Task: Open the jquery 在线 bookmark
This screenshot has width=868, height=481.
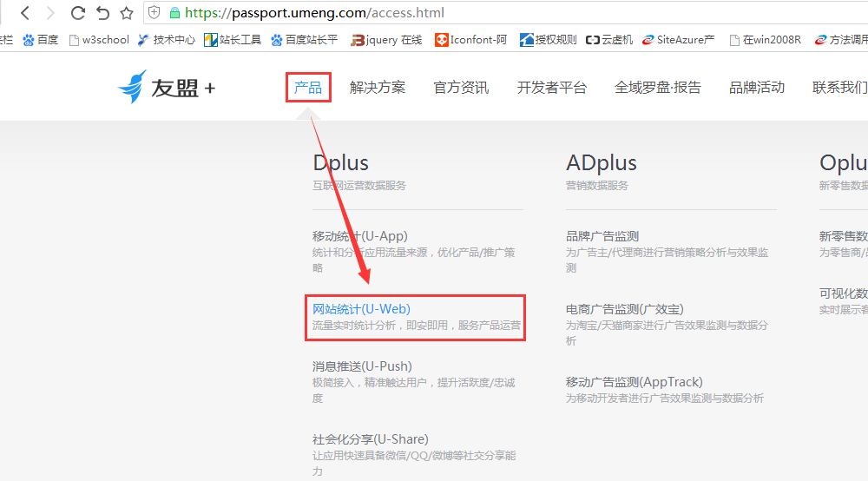Action: click(386, 40)
